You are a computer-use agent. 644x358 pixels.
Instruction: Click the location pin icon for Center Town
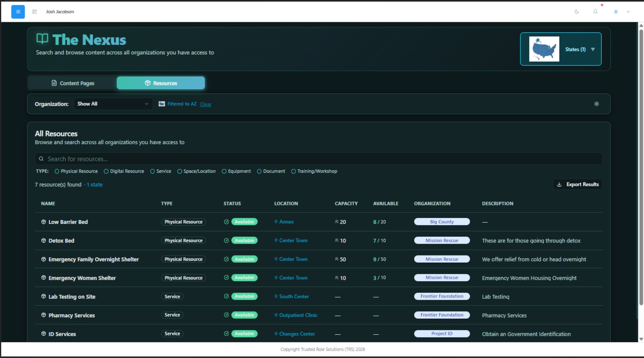click(x=275, y=240)
